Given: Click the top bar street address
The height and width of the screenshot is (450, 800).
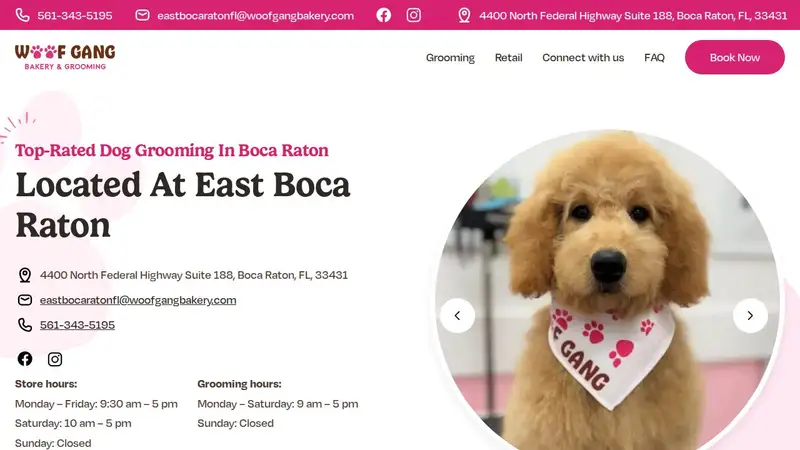Looking at the screenshot, I should 633,16.
